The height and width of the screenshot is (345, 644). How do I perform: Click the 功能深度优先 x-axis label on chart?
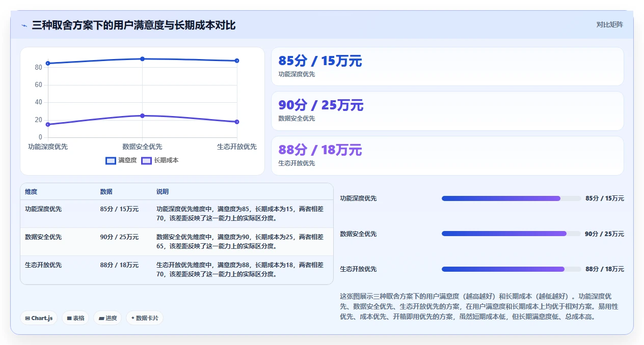[48, 147]
